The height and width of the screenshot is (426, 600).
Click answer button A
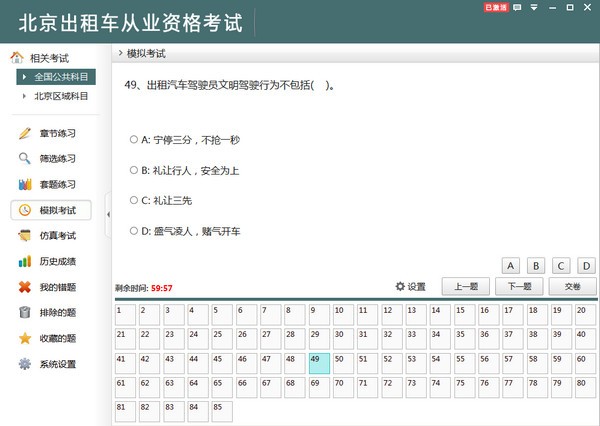[510, 266]
